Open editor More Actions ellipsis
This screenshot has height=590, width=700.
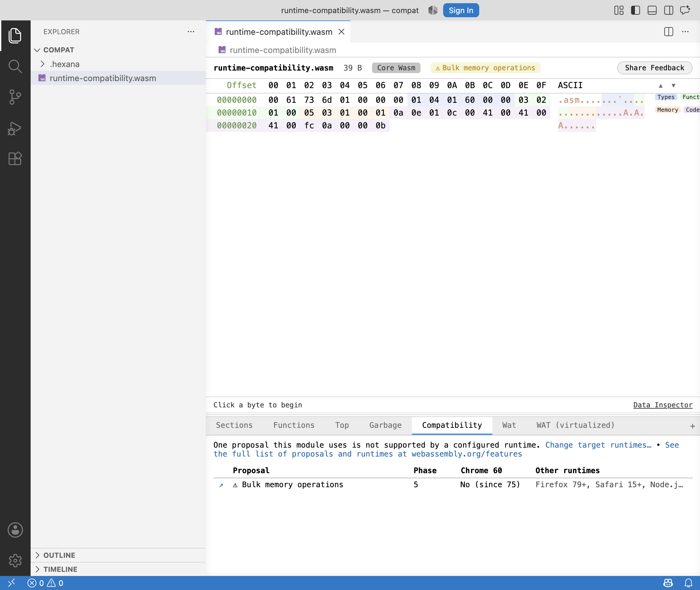[x=685, y=32]
